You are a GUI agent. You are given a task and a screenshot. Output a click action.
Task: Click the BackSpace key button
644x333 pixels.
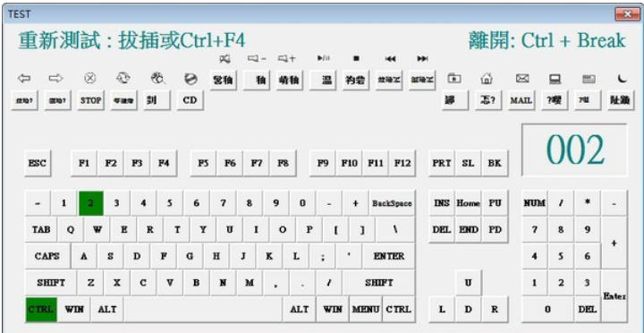(x=393, y=203)
